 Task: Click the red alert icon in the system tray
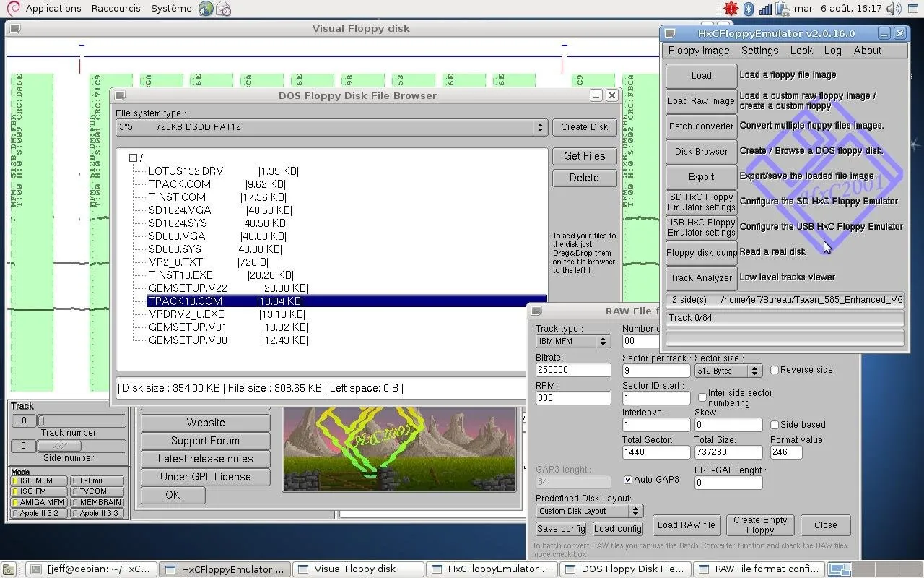click(731, 8)
